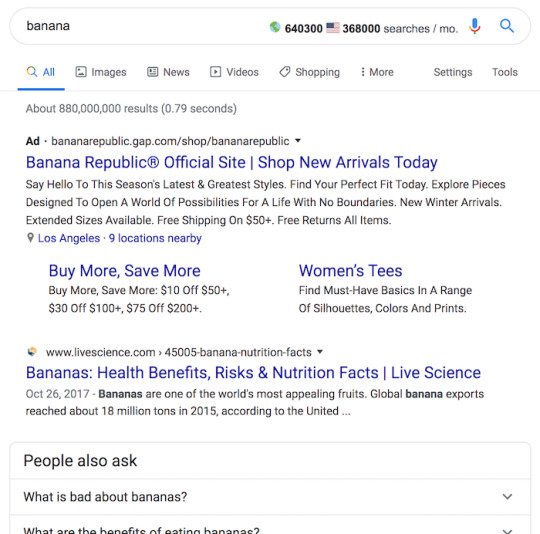Switch to the Images tab
Screen dimensions: 540x534
point(101,72)
